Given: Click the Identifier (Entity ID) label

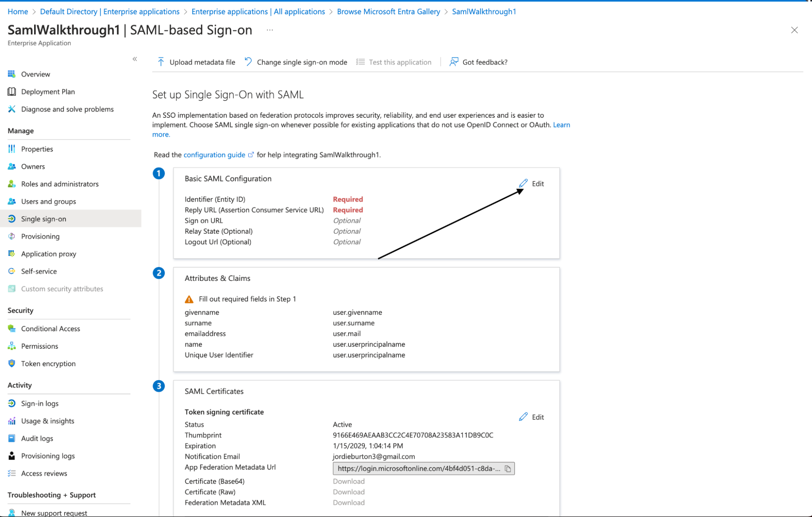Looking at the screenshot, I should (215, 199).
